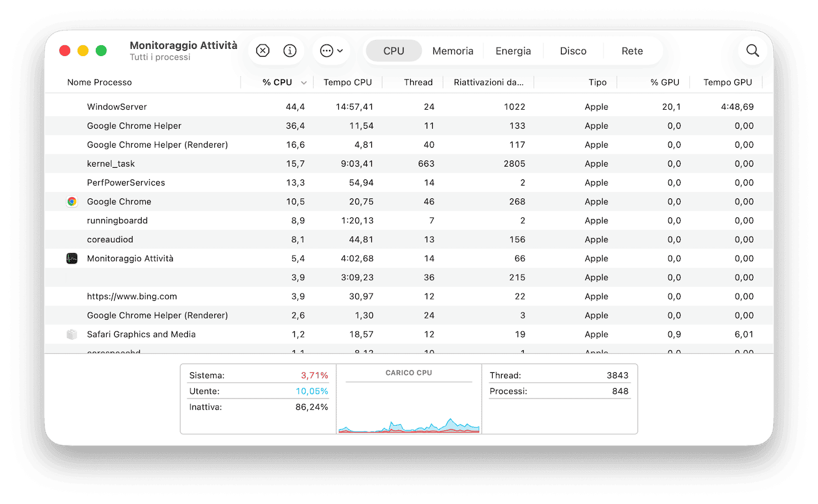The height and width of the screenshot is (504, 818).
Task: Sort by the Thread column header
Action: tap(418, 82)
